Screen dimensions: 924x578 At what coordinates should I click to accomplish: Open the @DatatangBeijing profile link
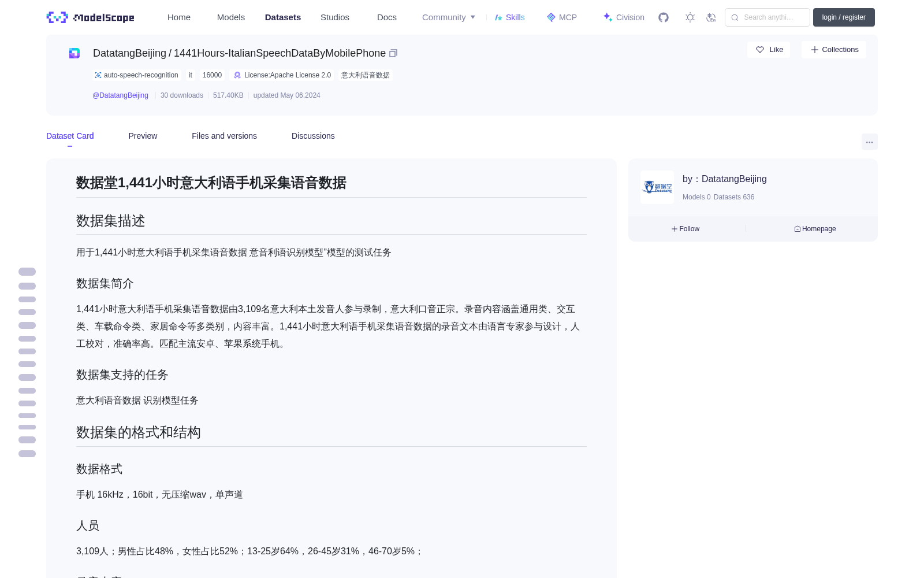[120, 95]
